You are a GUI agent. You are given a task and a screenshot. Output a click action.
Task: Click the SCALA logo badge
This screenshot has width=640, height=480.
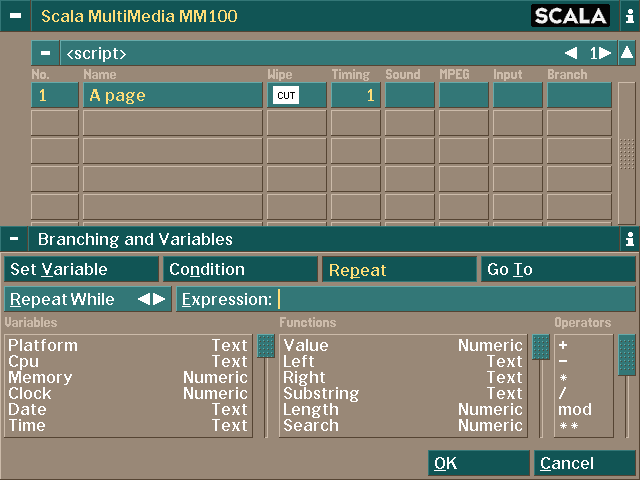point(570,16)
